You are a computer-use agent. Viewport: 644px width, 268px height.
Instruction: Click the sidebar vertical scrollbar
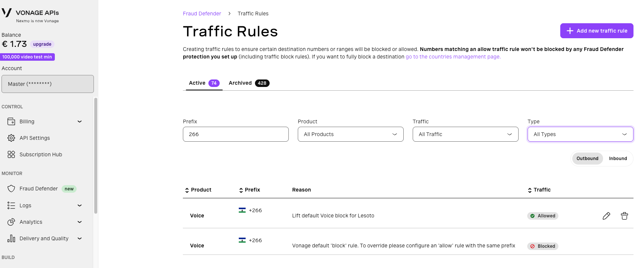tap(96, 156)
